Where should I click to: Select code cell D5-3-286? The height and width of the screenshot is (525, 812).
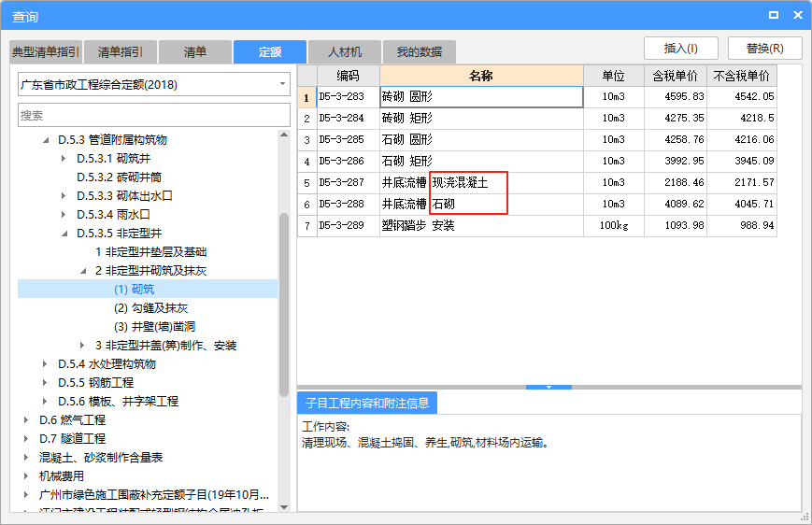coord(348,161)
